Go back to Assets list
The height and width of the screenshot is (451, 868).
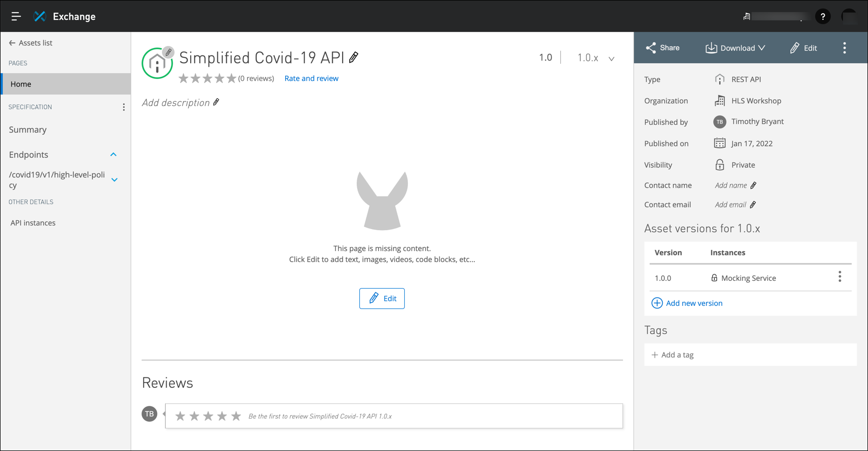click(31, 43)
